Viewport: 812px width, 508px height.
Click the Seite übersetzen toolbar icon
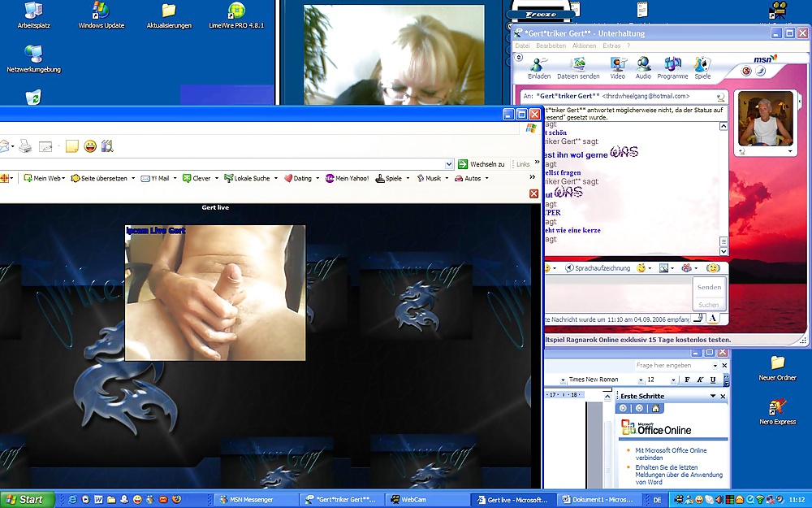(98, 178)
